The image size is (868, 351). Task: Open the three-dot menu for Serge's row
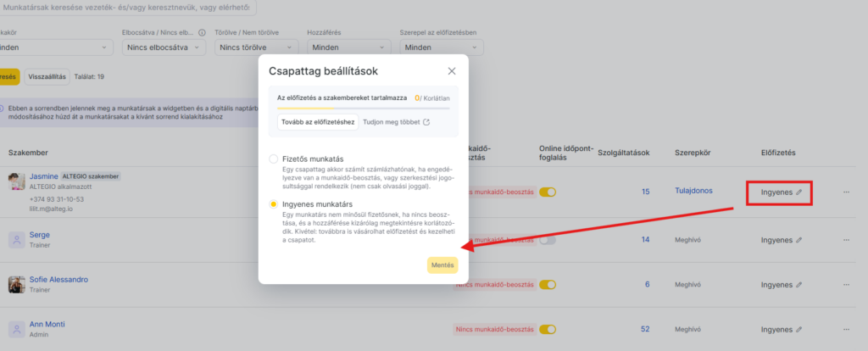(x=845, y=240)
